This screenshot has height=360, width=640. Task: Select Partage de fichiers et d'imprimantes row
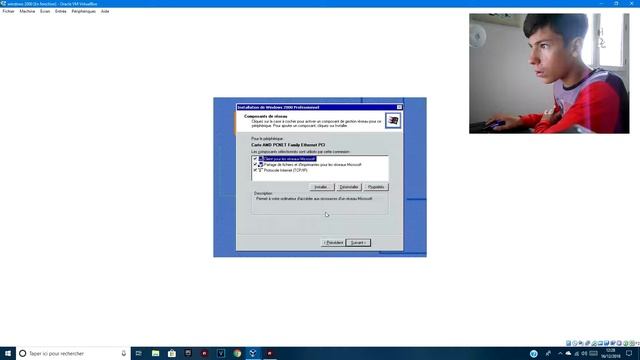pyautogui.click(x=312, y=164)
